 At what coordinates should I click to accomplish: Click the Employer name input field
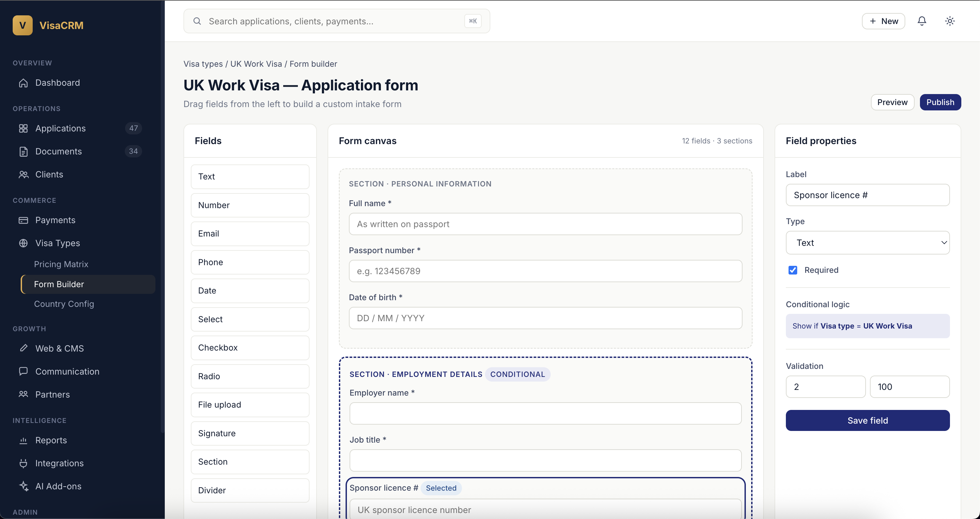click(x=546, y=414)
